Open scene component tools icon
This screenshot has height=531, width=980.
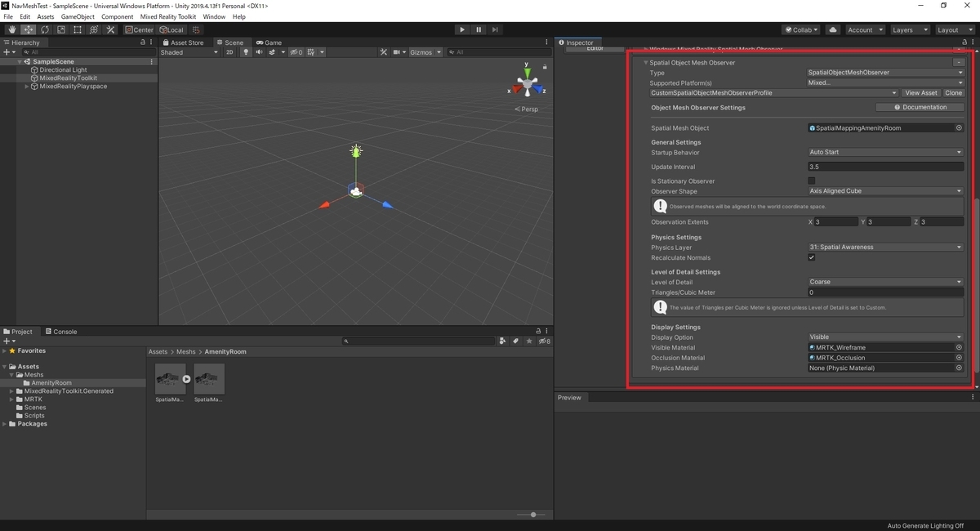383,52
